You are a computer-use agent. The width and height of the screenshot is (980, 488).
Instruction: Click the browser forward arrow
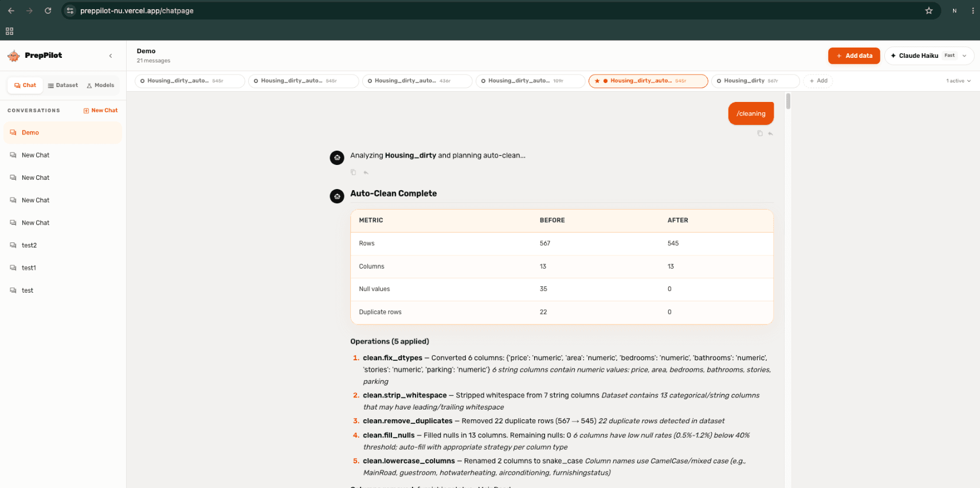(29, 10)
